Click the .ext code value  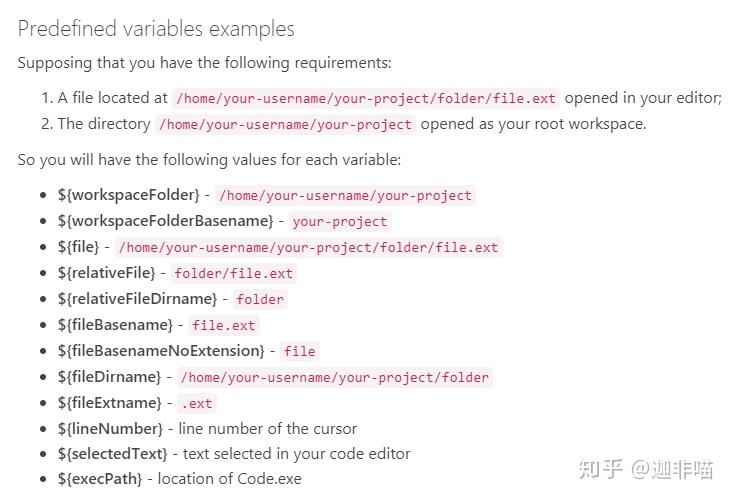tap(197, 403)
